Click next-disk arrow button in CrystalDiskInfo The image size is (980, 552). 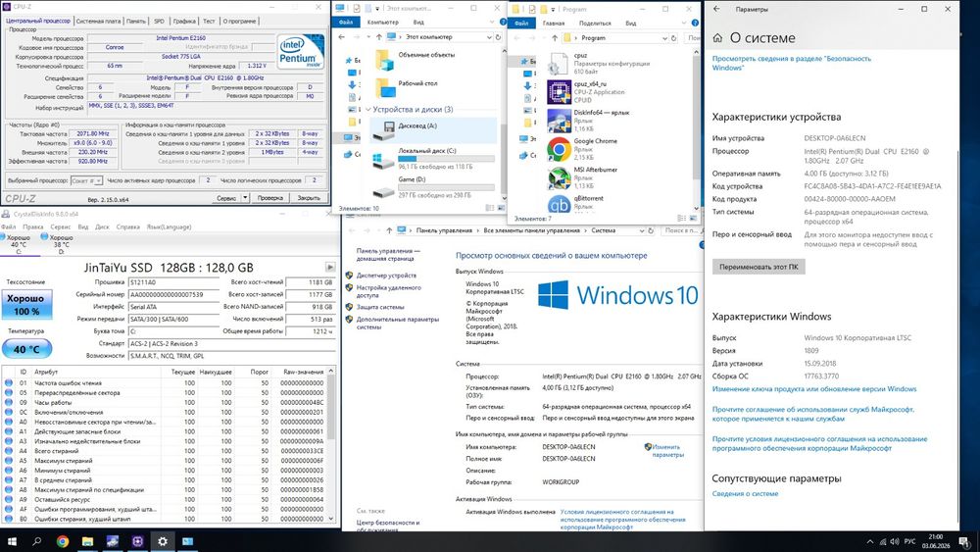point(330,268)
